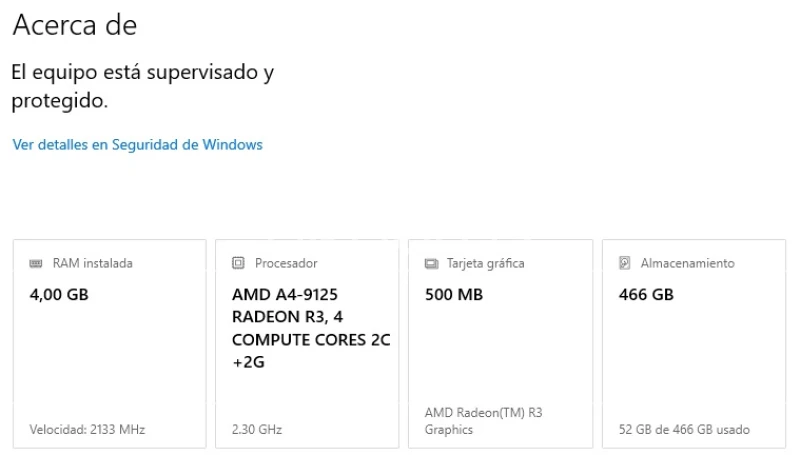The width and height of the screenshot is (800, 455).
Task: Click the 4,00 GB RAM value
Action: pos(59,295)
